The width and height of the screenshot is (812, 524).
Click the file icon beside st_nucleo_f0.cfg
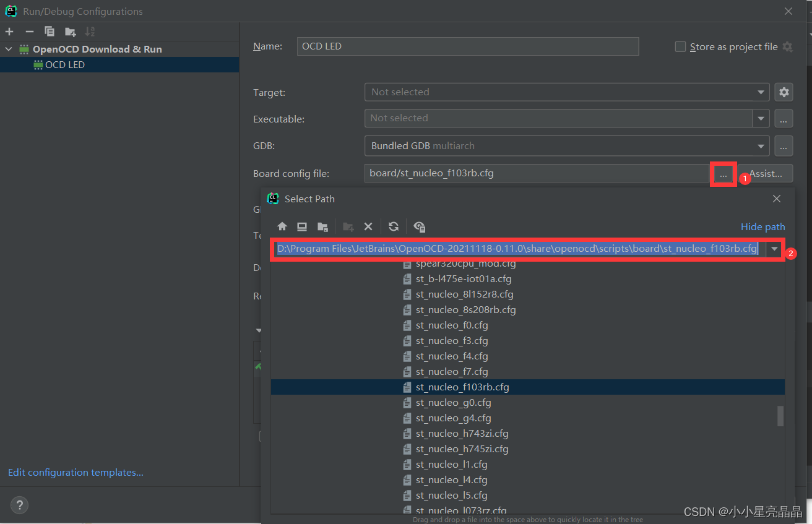point(407,325)
